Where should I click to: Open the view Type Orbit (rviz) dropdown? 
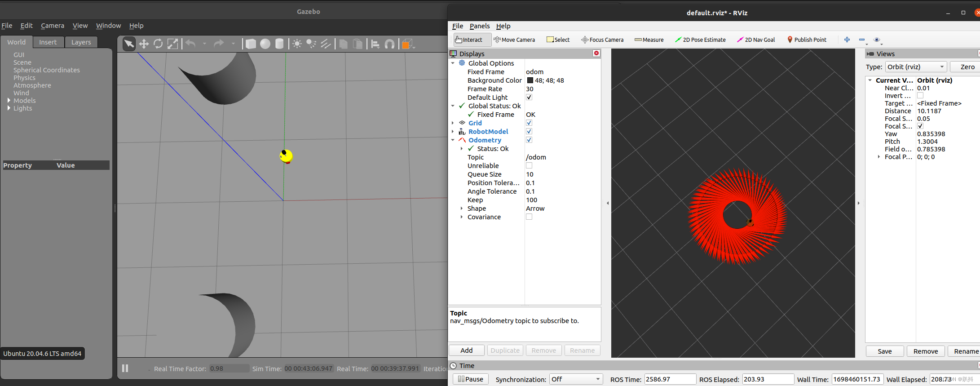(916, 67)
